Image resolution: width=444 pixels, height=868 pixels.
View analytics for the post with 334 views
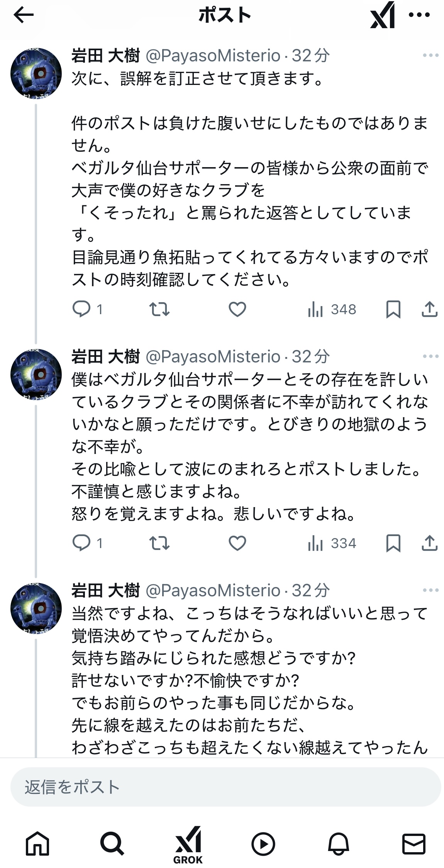(332, 543)
